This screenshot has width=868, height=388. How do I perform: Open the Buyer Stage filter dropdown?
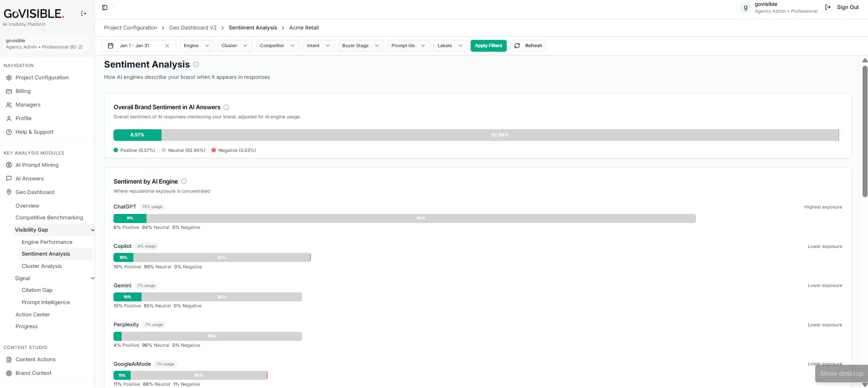(x=361, y=46)
